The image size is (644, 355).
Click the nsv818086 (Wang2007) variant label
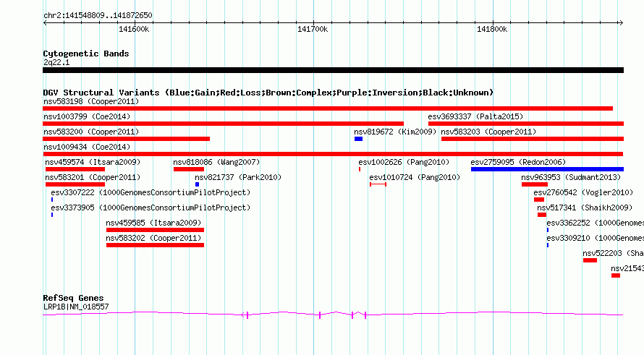pos(216,162)
